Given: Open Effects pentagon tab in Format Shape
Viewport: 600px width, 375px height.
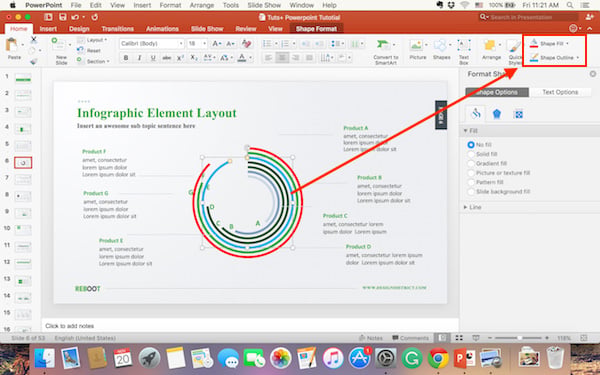Looking at the screenshot, I should click(497, 114).
